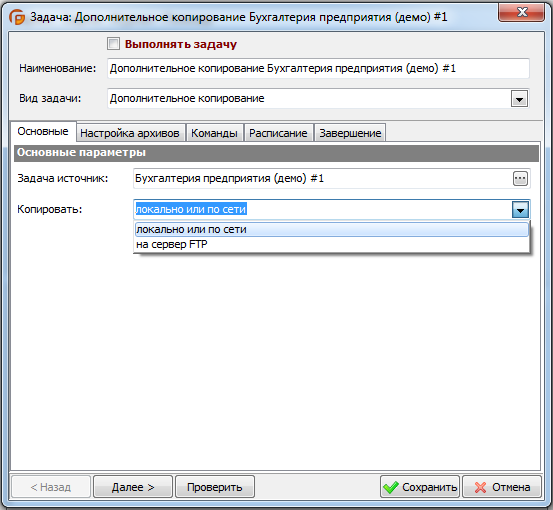Enable the 'Выполнять задачу' checkbox

coord(113,44)
